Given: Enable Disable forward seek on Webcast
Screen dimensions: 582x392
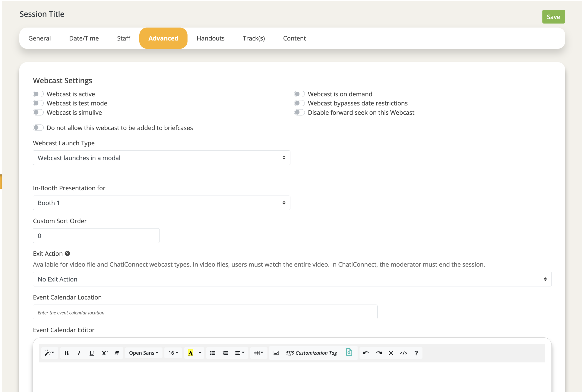Looking at the screenshot, I should click(x=299, y=112).
